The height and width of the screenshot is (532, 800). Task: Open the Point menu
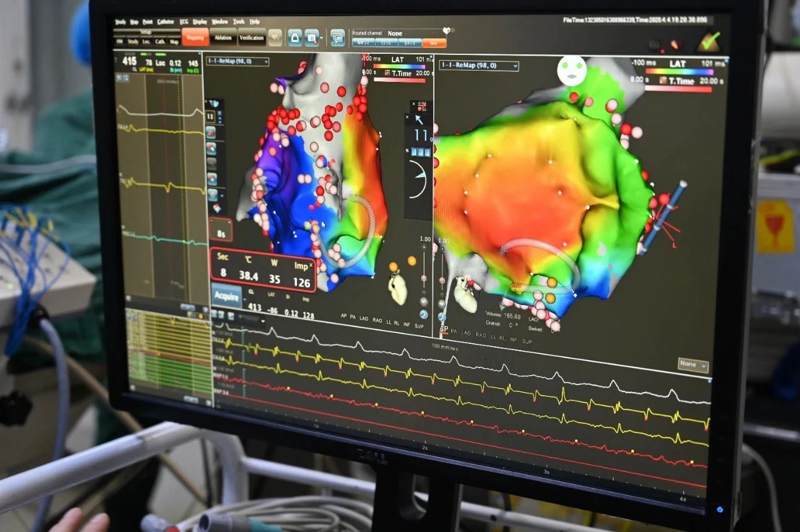(x=147, y=22)
